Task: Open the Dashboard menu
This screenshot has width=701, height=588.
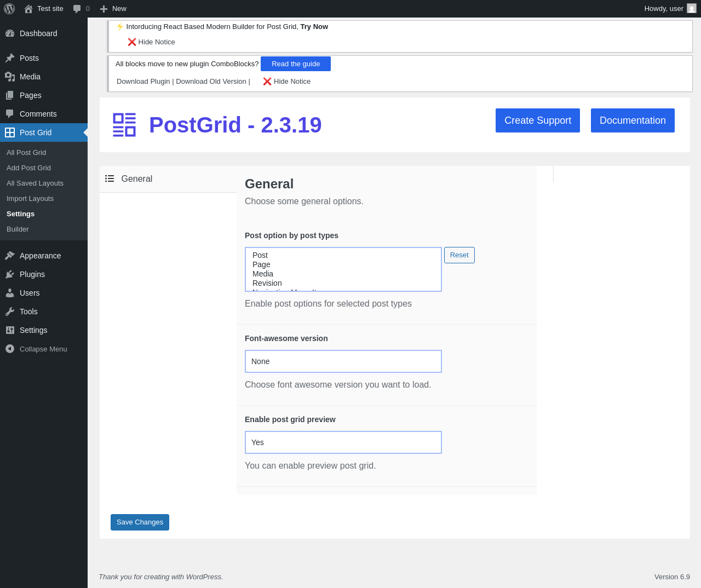Action: pyautogui.click(x=44, y=33)
